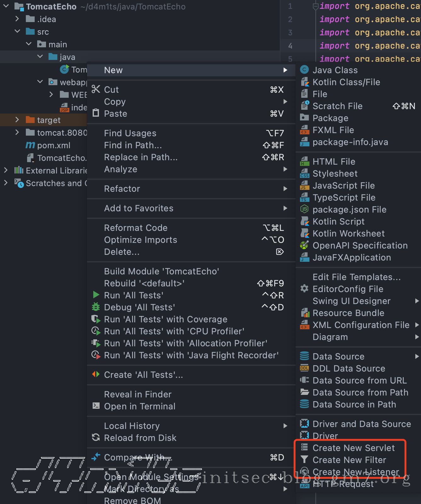Click the green Run 'All Tests' play icon

[x=96, y=295]
